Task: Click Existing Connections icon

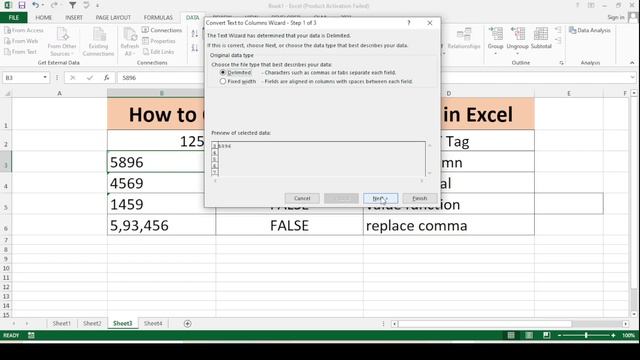Action: (98, 42)
